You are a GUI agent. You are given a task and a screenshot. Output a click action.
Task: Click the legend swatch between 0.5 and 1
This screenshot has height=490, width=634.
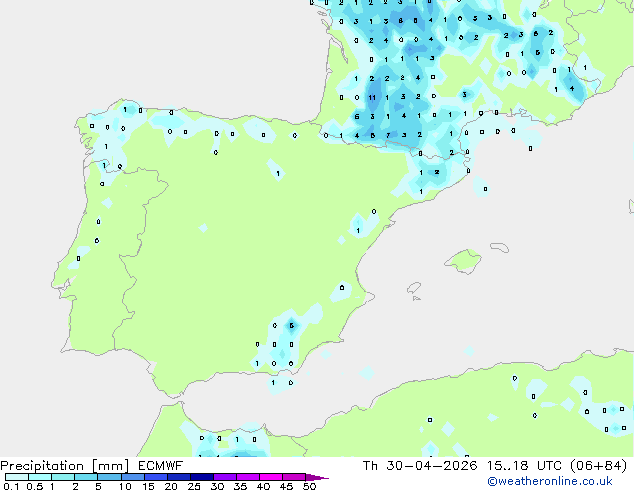(x=40, y=477)
